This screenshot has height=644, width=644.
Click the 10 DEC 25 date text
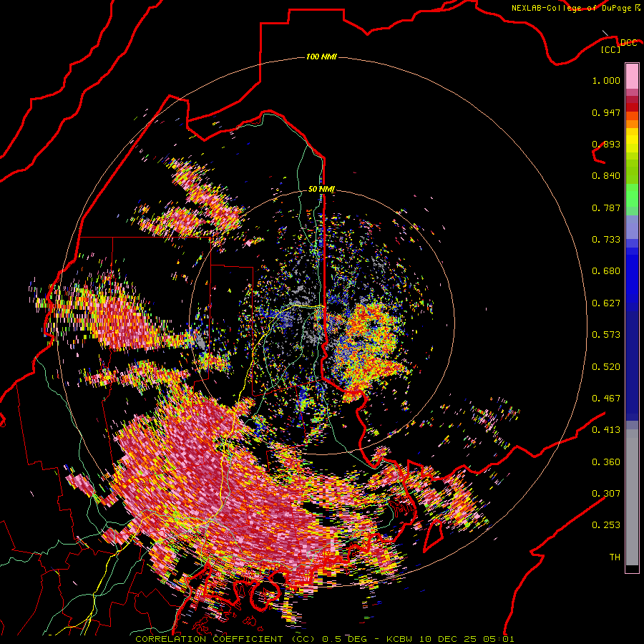(449, 639)
